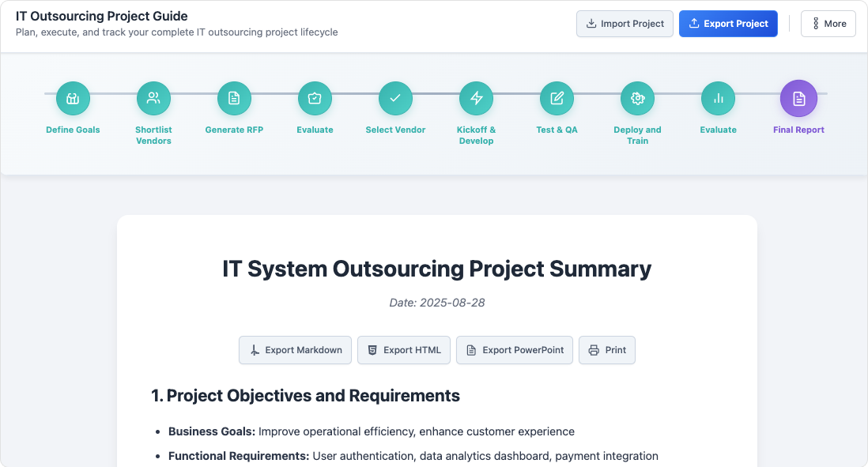Click the Evaluate bar chart step icon
The image size is (868, 467).
(x=718, y=99)
